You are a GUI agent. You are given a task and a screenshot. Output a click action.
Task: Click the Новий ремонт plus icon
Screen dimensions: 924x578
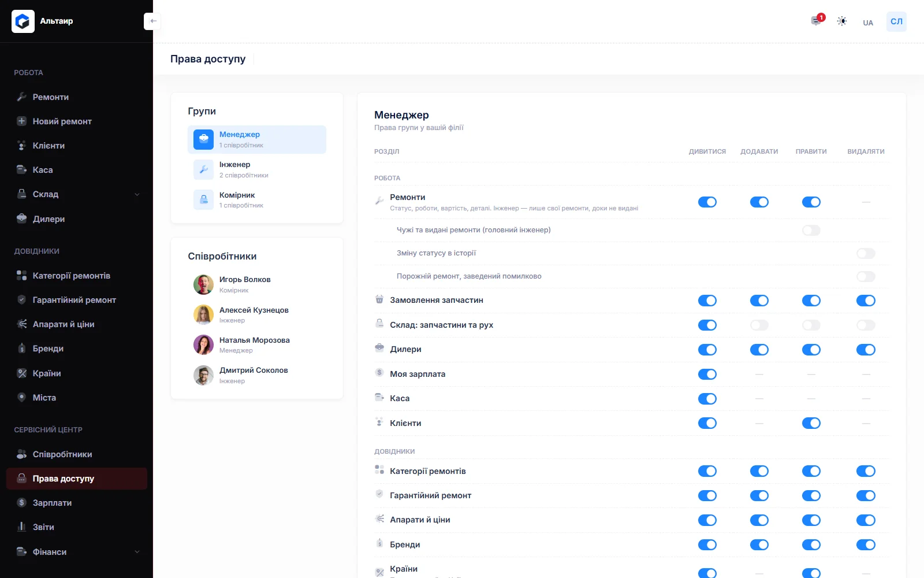(x=22, y=121)
